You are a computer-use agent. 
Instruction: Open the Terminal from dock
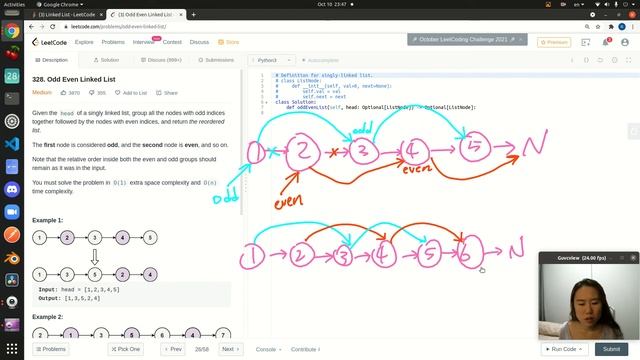point(12,98)
